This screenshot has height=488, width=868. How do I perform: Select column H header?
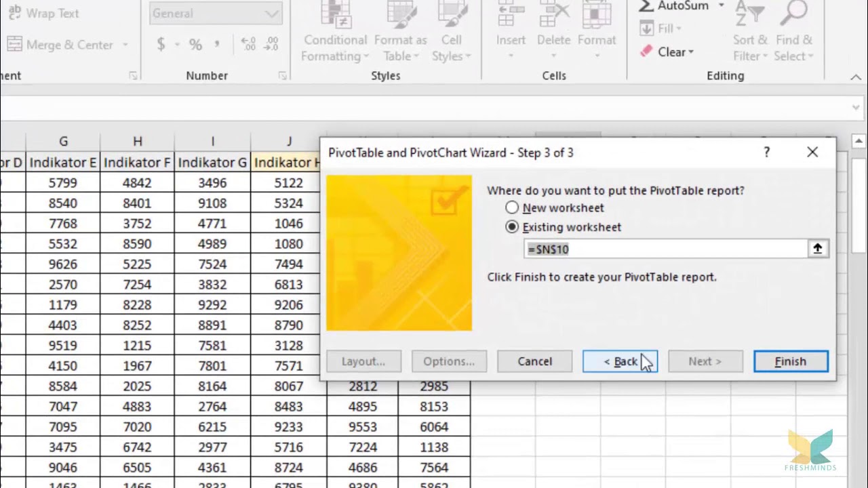pyautogui.click(x=138, y=141)
